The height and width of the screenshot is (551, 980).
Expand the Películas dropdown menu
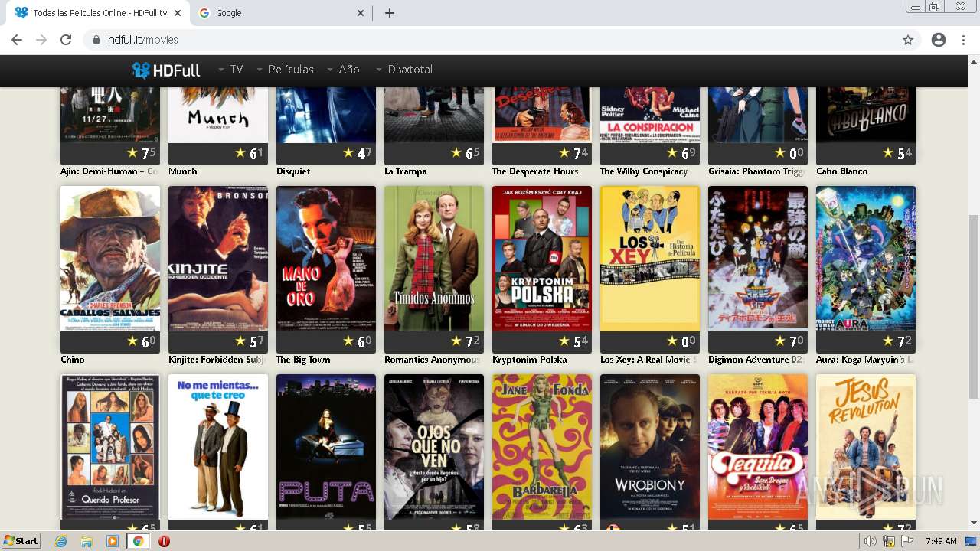click(285, 70)
